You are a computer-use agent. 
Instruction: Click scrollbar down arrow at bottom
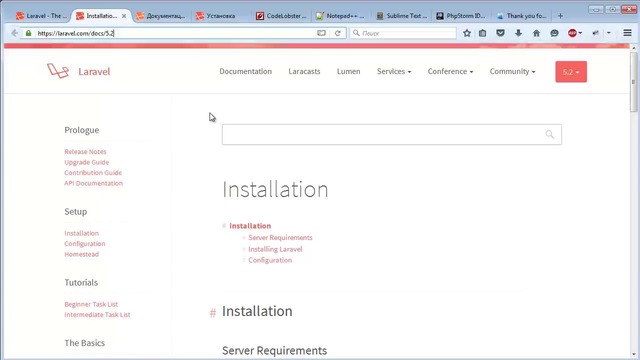[x=633, y=354]
